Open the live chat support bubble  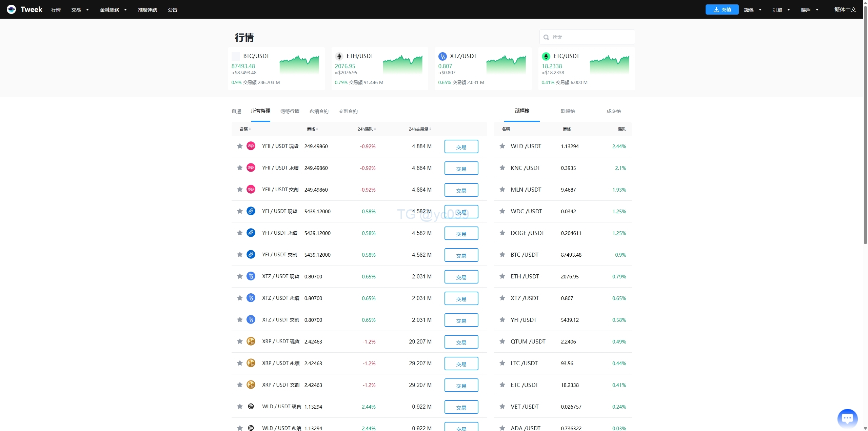[847, 418]
